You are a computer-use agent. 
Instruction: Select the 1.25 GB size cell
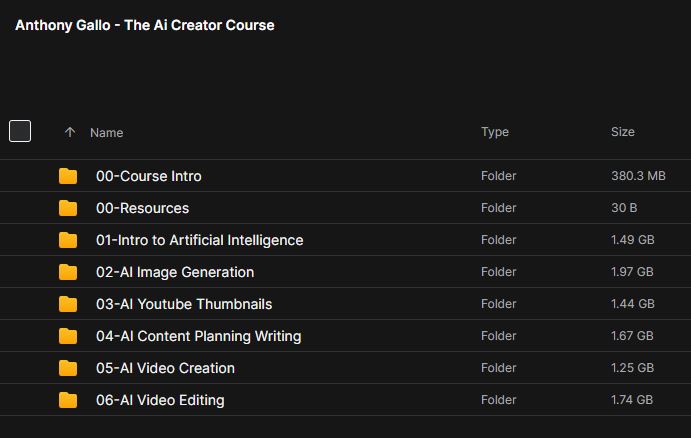click(x=632, y=368)
